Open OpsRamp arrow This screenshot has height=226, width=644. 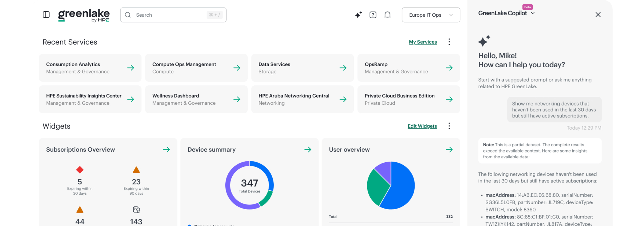click(449, 68)
